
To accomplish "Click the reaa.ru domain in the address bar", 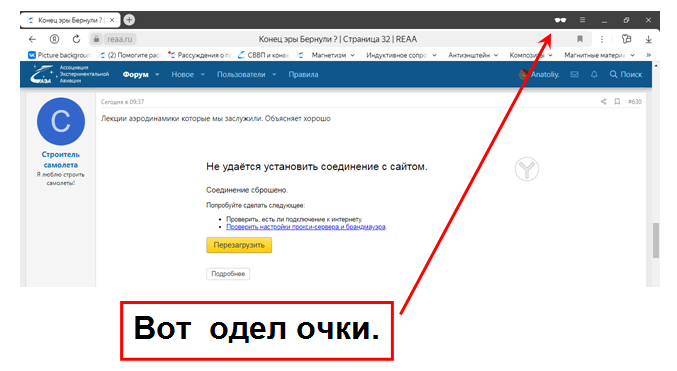I will (x=120, y=39).
